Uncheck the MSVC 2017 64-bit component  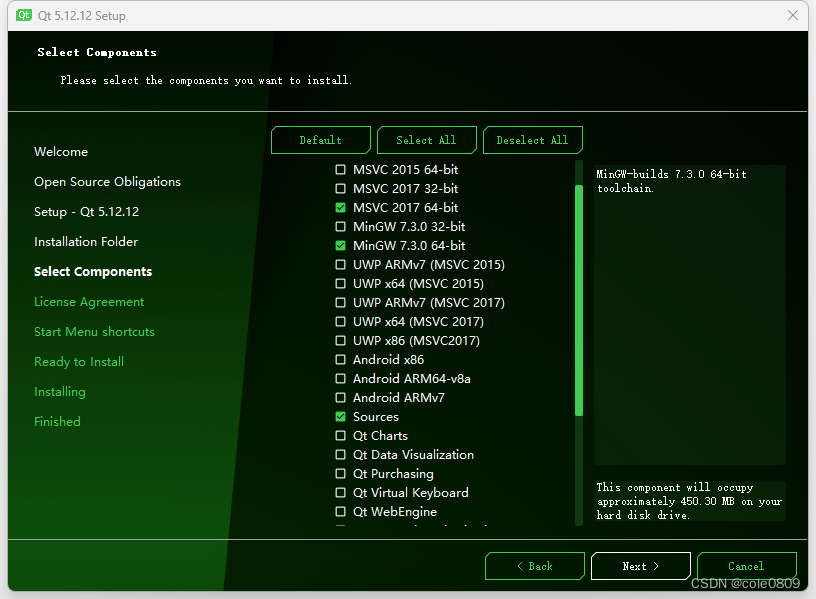(x=340, y=207)
